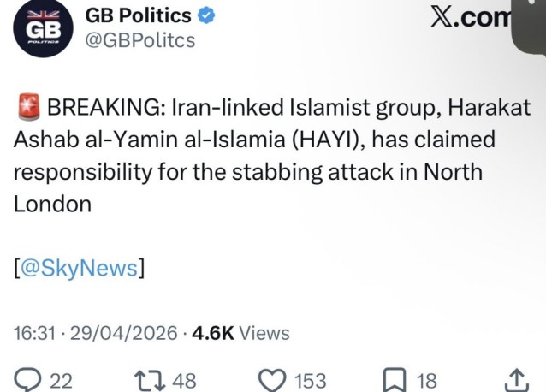Image resolution: width=546 pixels, height=392 pixels.
Task: Click the reply count 22
Action: (62, 380)
